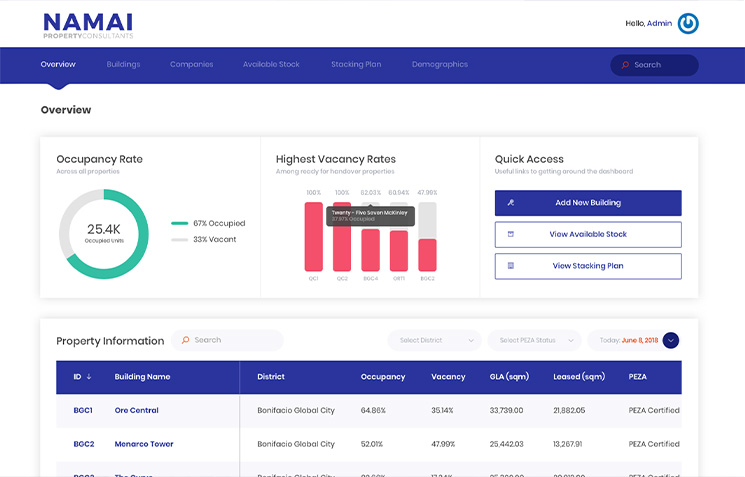745x477 pixels.
Task: Click the 64.86% occupancy cell for Oro Central
Action: click(373, 410)
